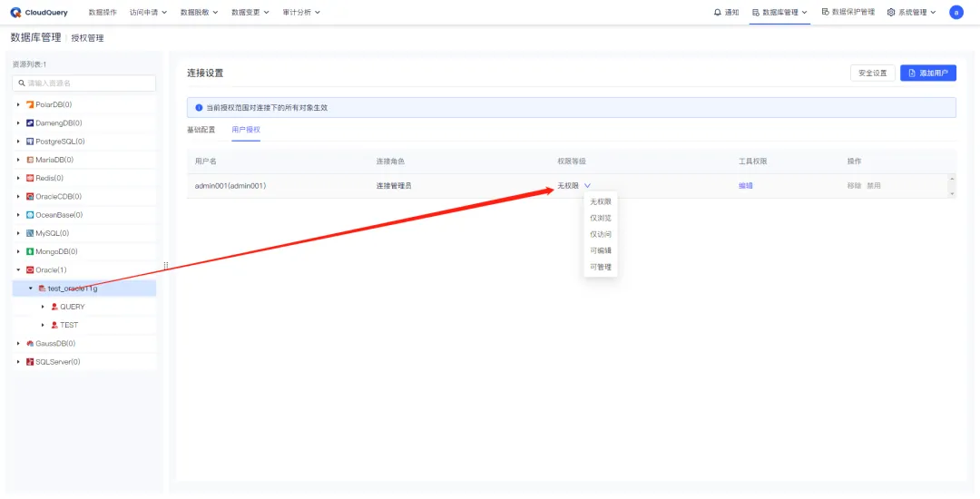Open the 权限等级 dropdown arrow
Image resolution: width=980 pixels, height=499 pixels.
coord(587,186)
